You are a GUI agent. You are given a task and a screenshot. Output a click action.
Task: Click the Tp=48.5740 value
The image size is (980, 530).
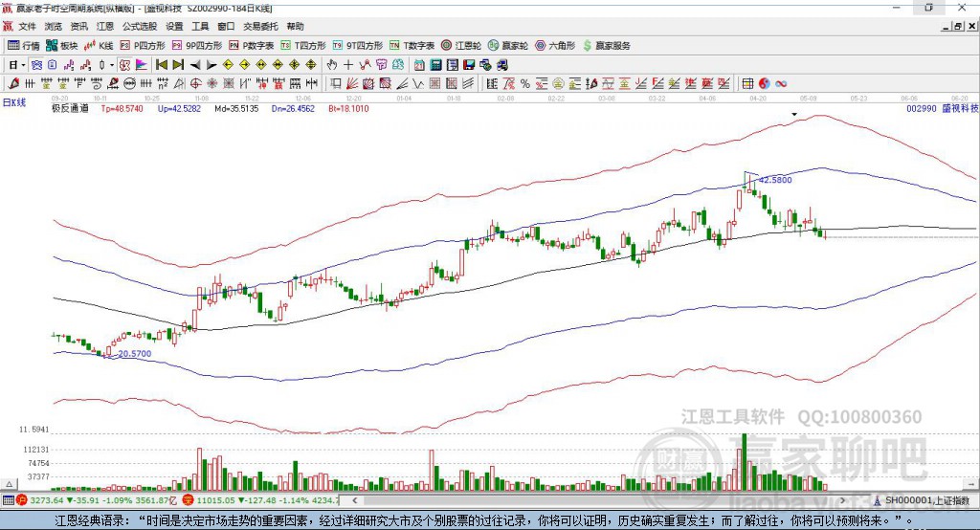coord(122,108)
